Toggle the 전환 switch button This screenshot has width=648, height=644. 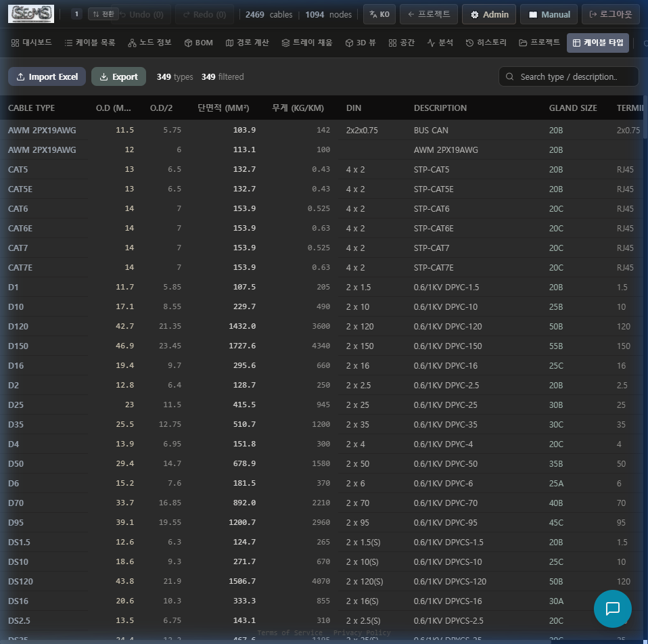[x=103, y=14]
